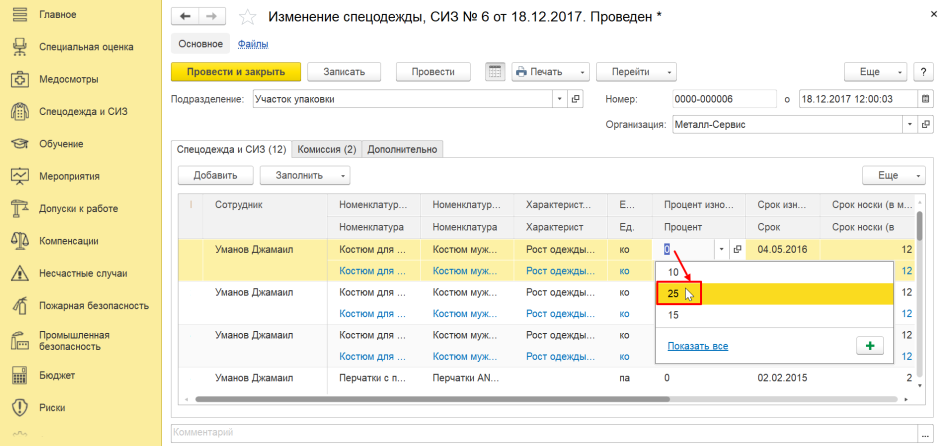Click the table report icon next to Провести
Screen dimensions: 940x446
[x=495, y=72]
